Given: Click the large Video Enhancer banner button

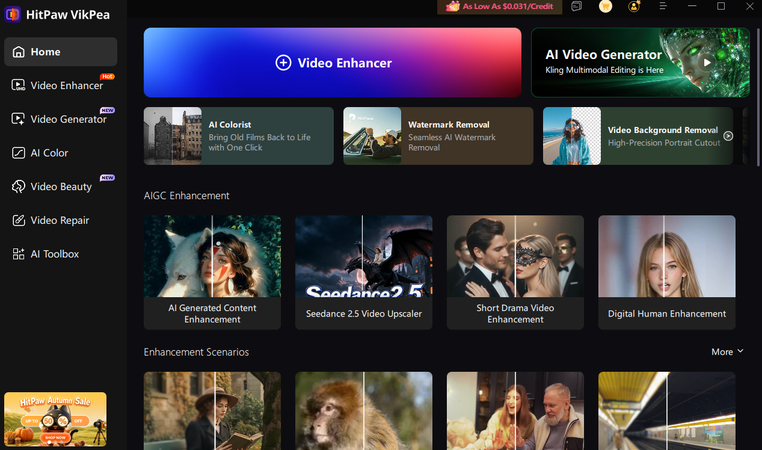Looking at the screenshot, I should tap(332, 63).
